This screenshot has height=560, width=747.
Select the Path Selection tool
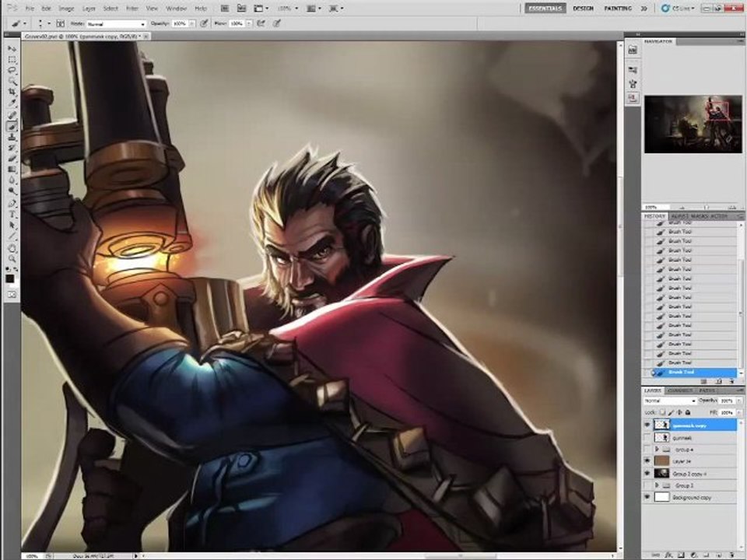pos(12,226)
